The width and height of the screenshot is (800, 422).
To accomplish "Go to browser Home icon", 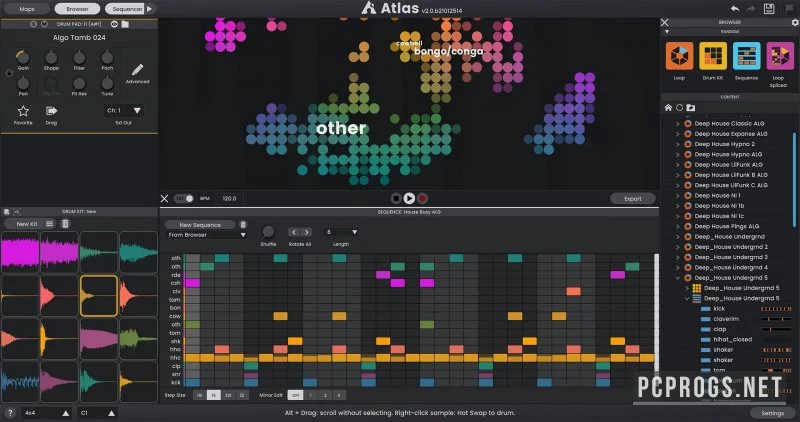I will [x=668, y=108].
